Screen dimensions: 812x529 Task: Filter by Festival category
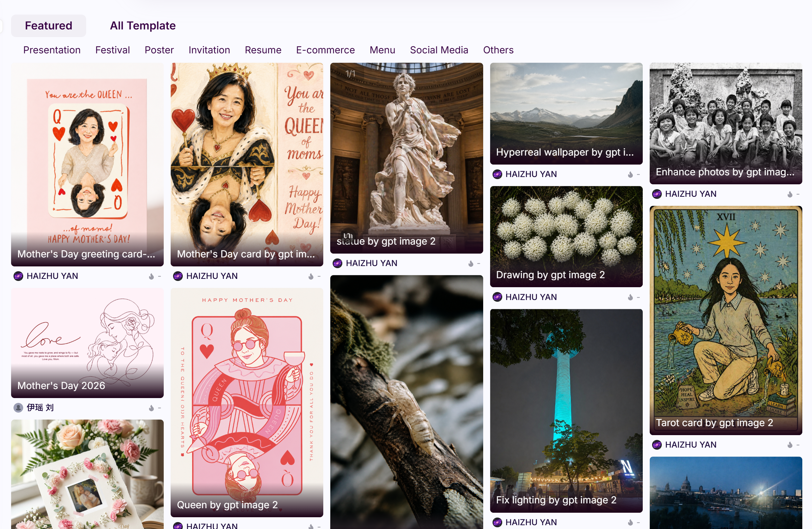point(112,50)
